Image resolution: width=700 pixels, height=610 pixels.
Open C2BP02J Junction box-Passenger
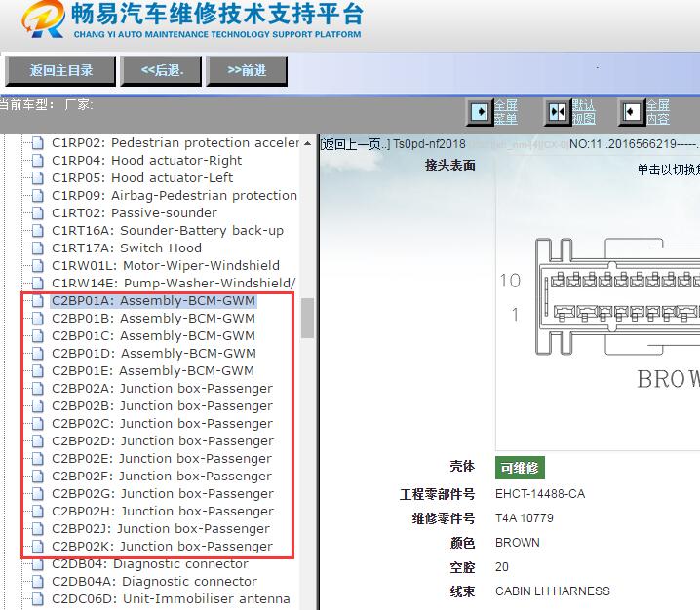[x=161, y=529]
